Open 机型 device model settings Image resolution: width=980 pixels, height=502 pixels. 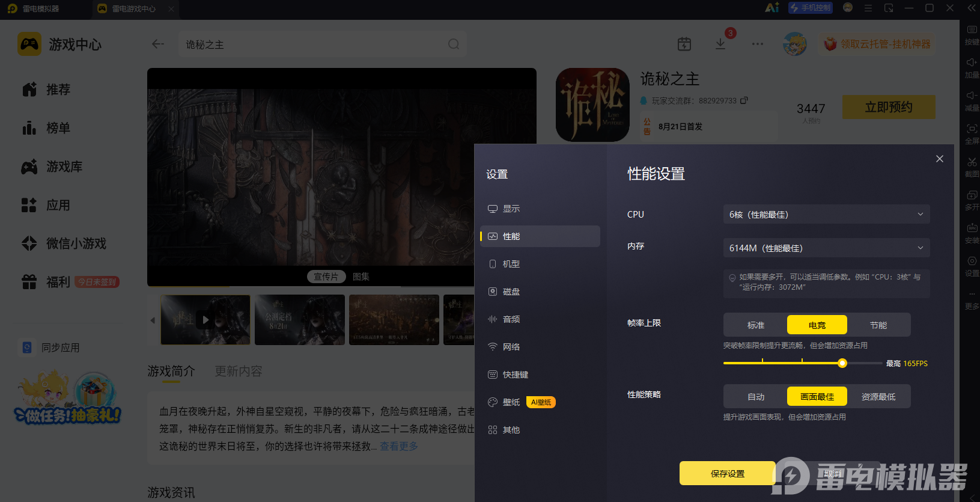pyautogui.click(x=540, y=264)
